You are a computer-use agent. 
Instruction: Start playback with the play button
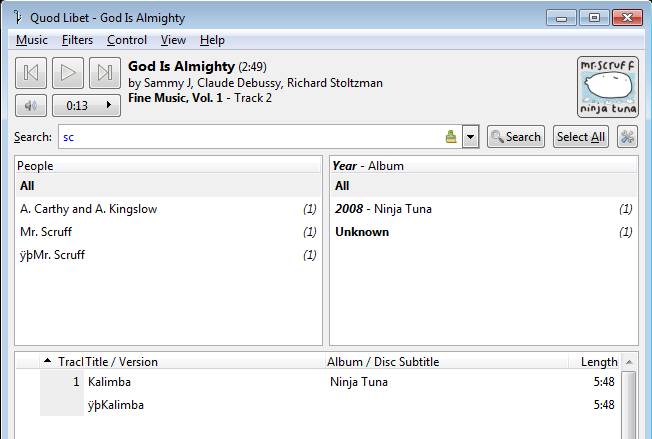68,73
